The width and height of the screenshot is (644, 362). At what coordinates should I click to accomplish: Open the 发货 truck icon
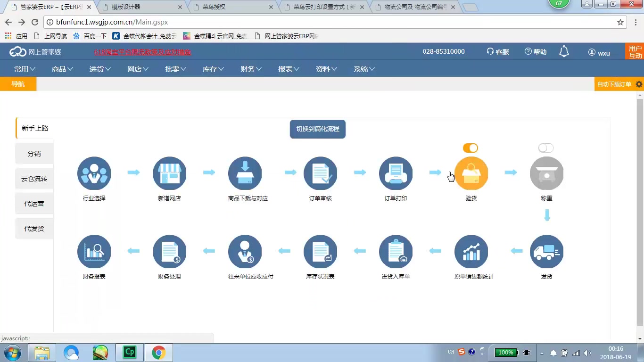[546, 252]
